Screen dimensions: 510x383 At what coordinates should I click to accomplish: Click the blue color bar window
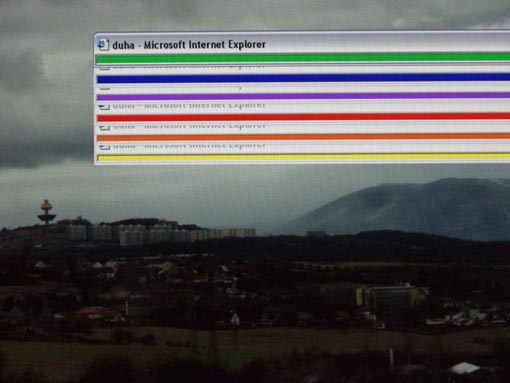[303, 79]
